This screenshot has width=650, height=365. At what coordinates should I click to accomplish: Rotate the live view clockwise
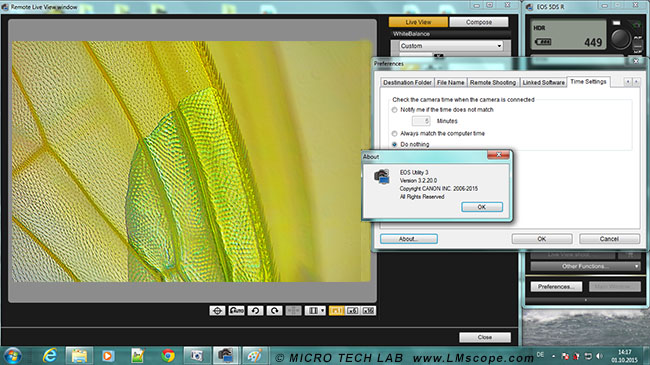pos(274,310)
